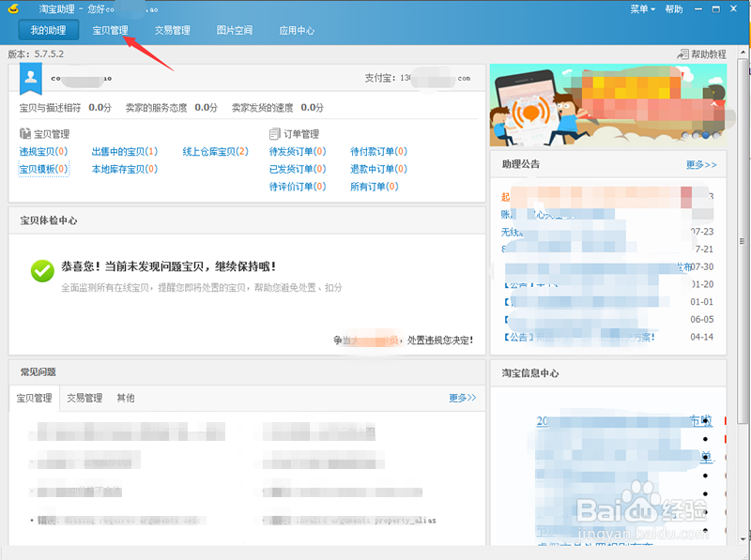Click 更多>> in 常见问题 panel
This screenshot has width=751, height=560.
pos(462,398)
